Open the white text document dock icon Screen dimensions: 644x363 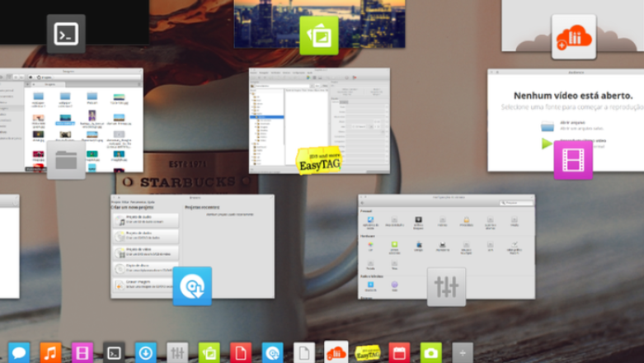tap(304, 353)
